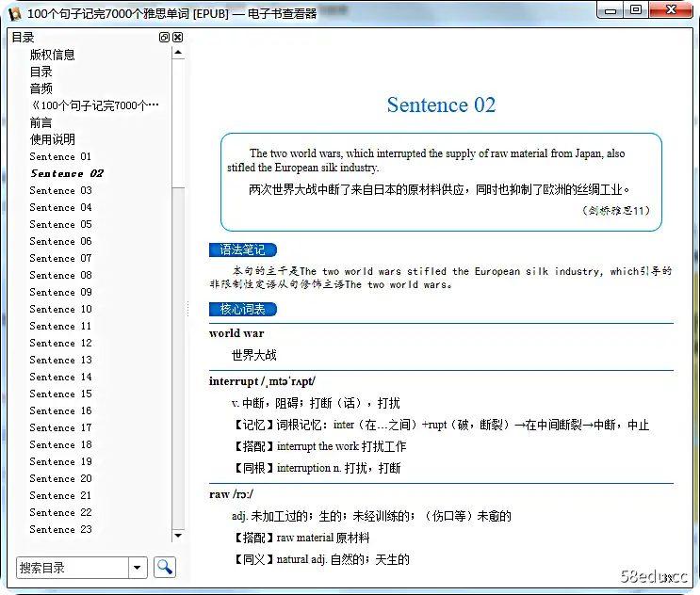Open Sentence 06
The width and height of the screenshot is (700, 595).
point(60,241)
